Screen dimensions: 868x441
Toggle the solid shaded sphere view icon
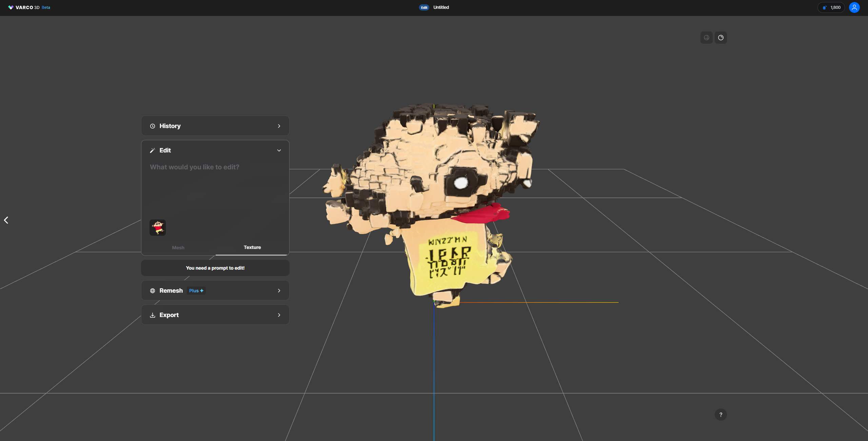pyautogui.click(x=721, y=38)
